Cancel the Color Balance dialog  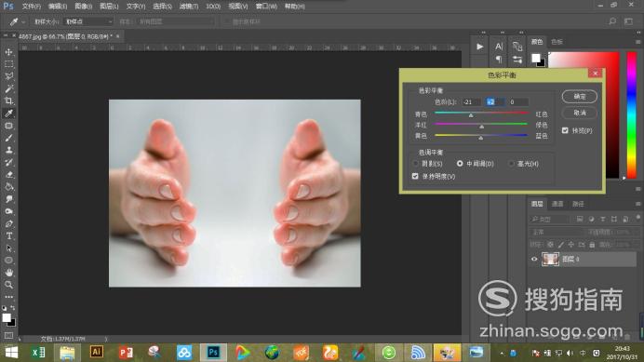(x=580, y=113)
